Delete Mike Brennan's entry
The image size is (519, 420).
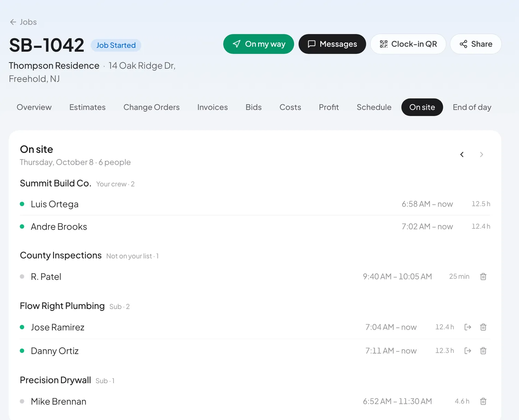coord(483,401)
